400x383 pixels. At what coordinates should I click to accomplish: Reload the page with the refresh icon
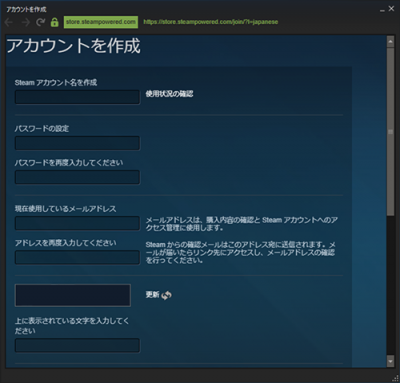click(x=41, y=22)
